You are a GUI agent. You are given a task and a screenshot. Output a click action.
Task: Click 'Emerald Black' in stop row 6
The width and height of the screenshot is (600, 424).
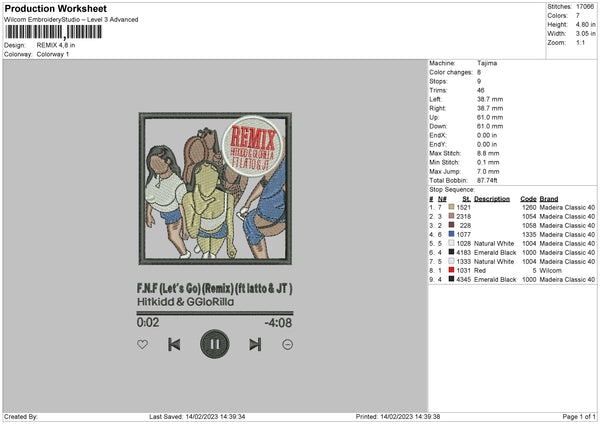495,253
